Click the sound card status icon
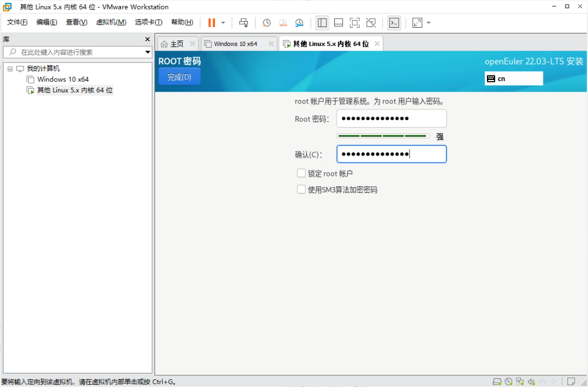The height and width of the screenshot is (387, 588). click(531, 382)
